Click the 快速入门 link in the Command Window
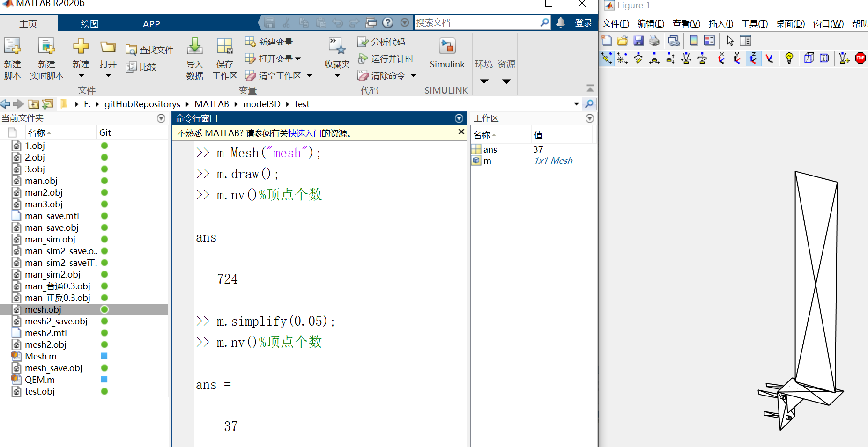Image resolution: width=868 pixels, height=447 pixels. pyautogui.click(x=304, y=133)
